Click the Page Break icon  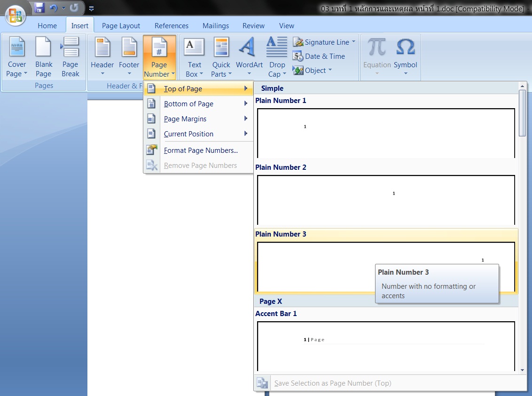click(70, 48)
